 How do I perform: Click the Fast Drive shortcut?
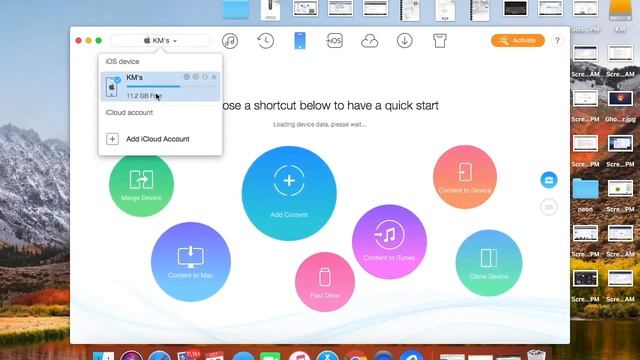click(x=325, y=282)
